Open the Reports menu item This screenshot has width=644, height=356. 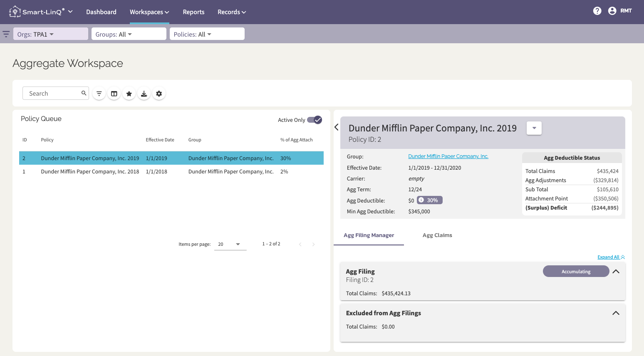(193, 12)
